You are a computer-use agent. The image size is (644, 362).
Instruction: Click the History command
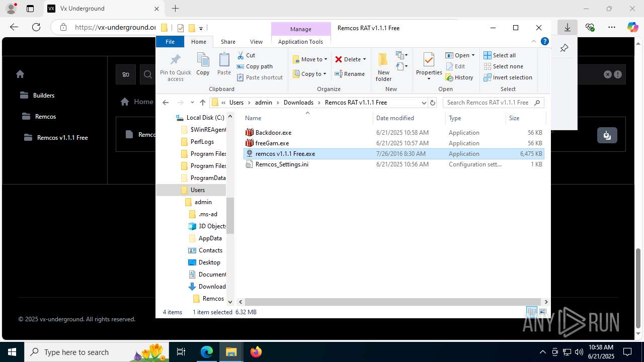[459, 77]
